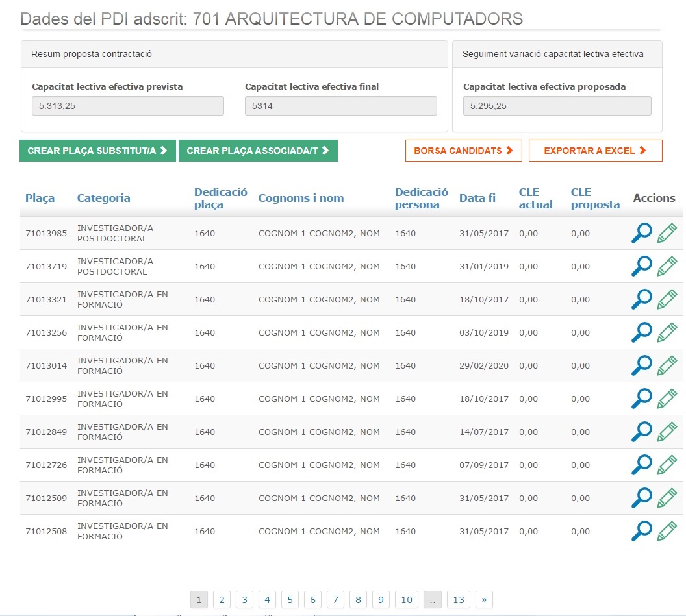Open magnifier icon for plaça 71013014
The height and width of the screenshot is (616, 686).
(641, 365)
